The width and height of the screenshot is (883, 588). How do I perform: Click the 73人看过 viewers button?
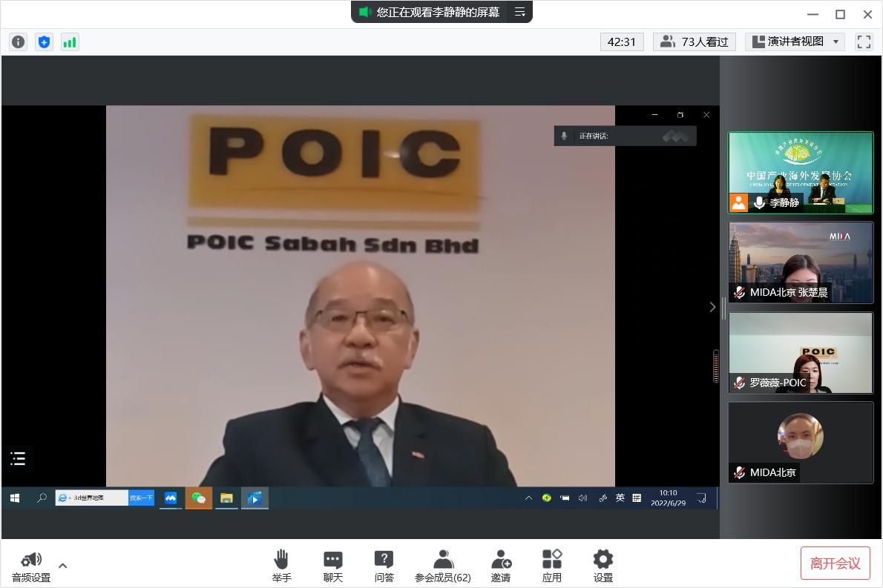click(x=695, y=42)
